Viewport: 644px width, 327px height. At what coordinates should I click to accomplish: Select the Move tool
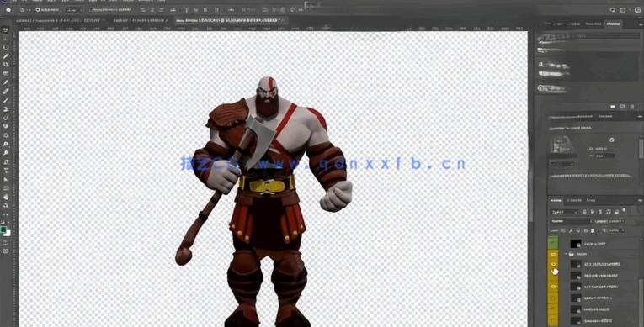coord(6,30)
